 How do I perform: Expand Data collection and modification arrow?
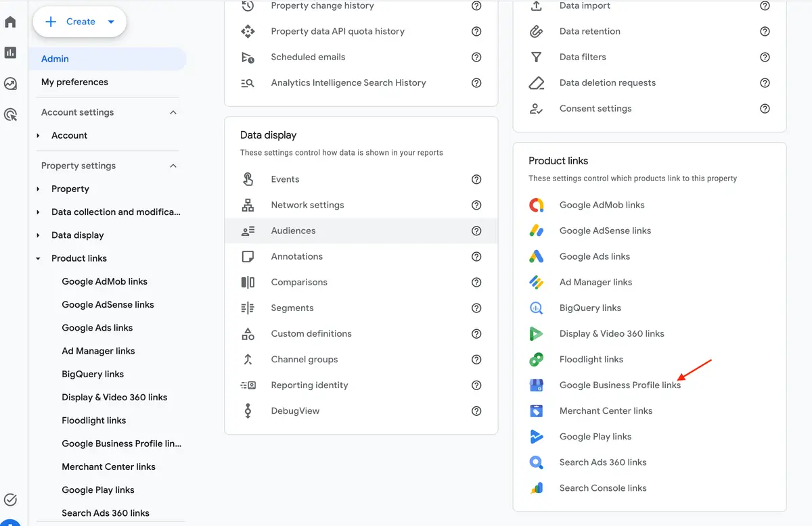pyautogui.click(x=39, y=212)
